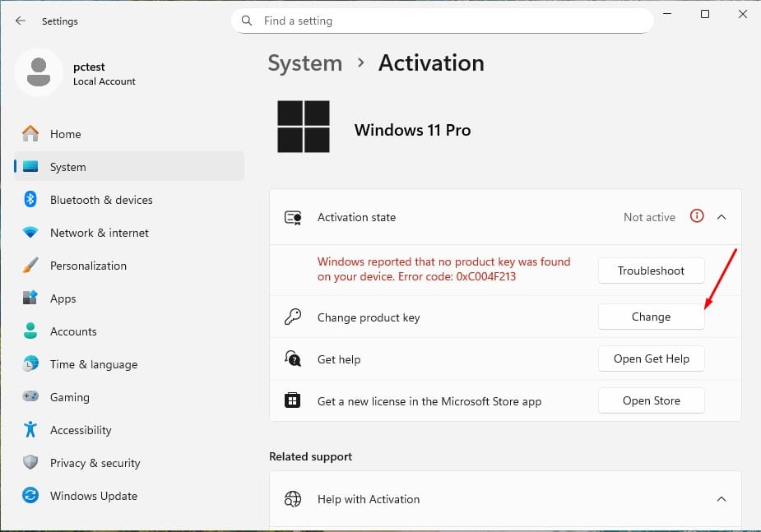
Task: Click Change to enter product key
Action: pyautogui.click(x=651, y=317)
